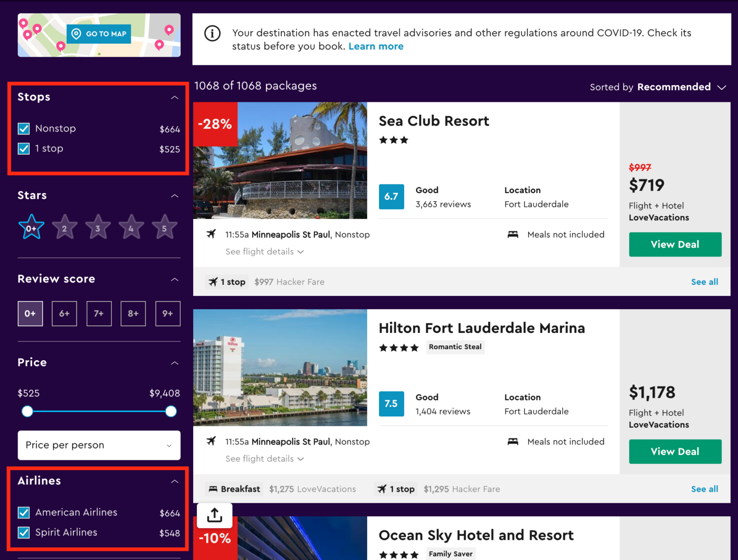Open the Sorted by Recommended dropdown
The width and height of the screenshot is (738, 560).
coord(657,87)
